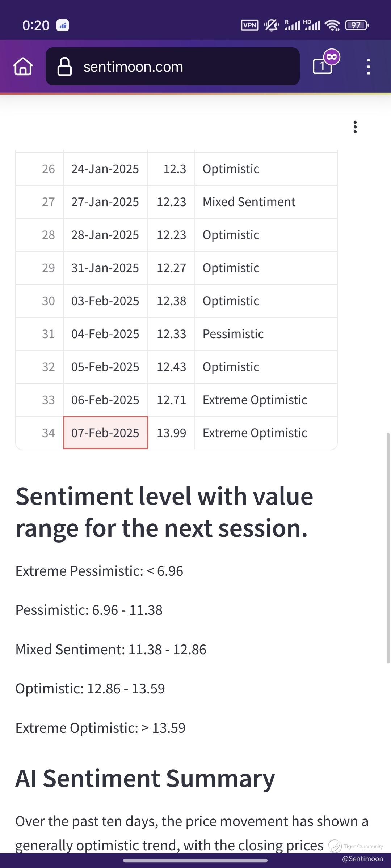Screen dimensions: 391x868
Task: Tap the bottom navigation gesture bar
Action: coord(195,860)
